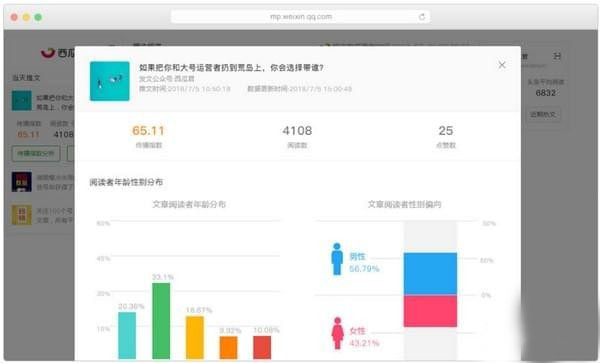Click the teal article cover thumbnail in the dialog
This screenshot has height=363, width=600.
[109, 81]
